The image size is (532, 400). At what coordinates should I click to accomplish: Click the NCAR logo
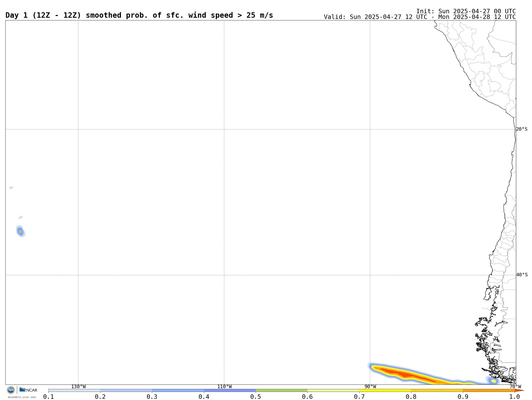coord(28,390)
